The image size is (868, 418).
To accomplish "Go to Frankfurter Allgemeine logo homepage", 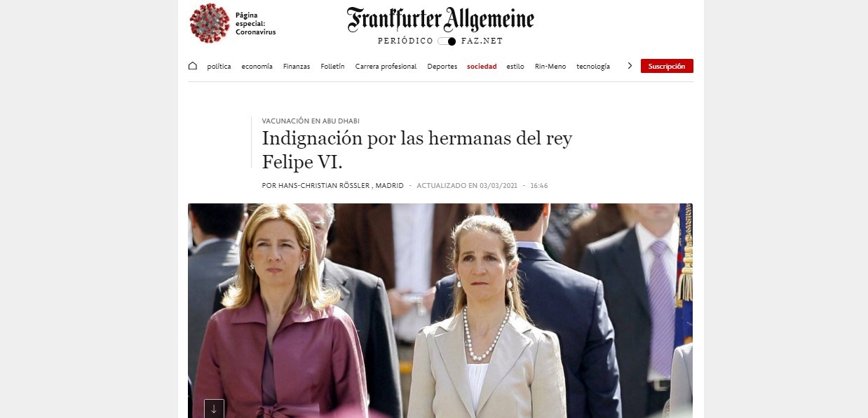I will pyautogui.click(x=440, y=20).
